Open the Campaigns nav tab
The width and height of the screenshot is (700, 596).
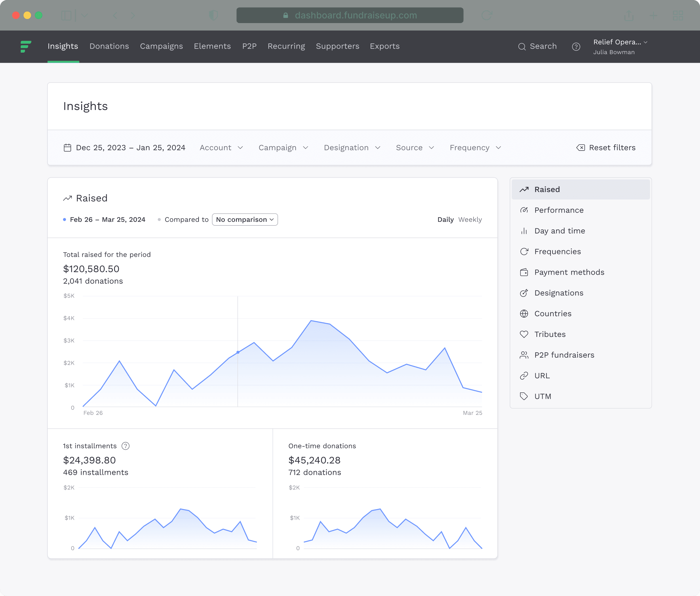[161, 46]
